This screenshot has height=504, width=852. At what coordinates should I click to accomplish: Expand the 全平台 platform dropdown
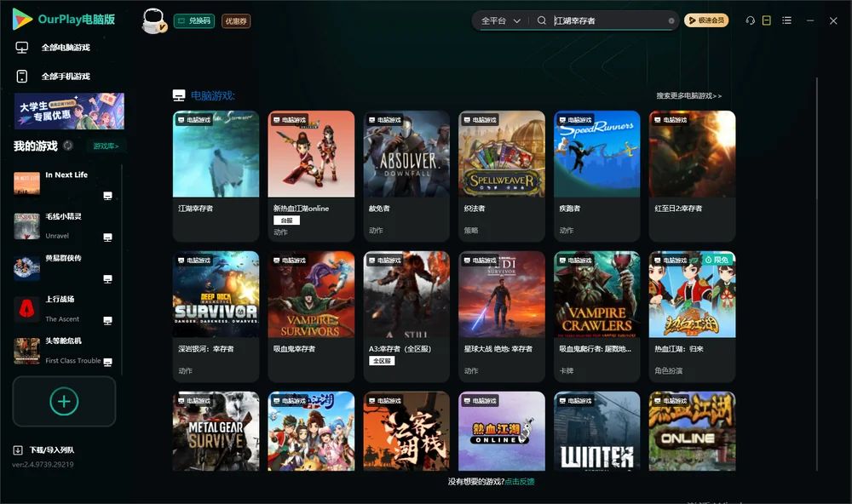click(501, 20)
